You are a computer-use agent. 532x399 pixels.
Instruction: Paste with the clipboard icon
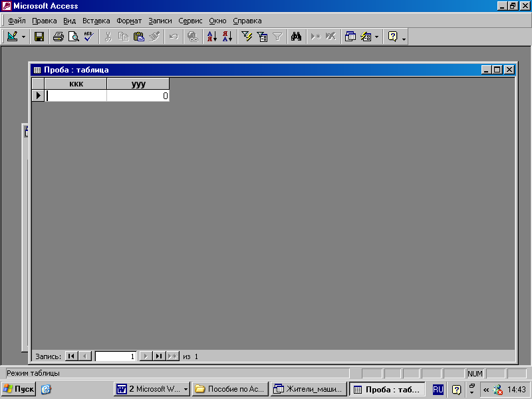tap(139, 37)
